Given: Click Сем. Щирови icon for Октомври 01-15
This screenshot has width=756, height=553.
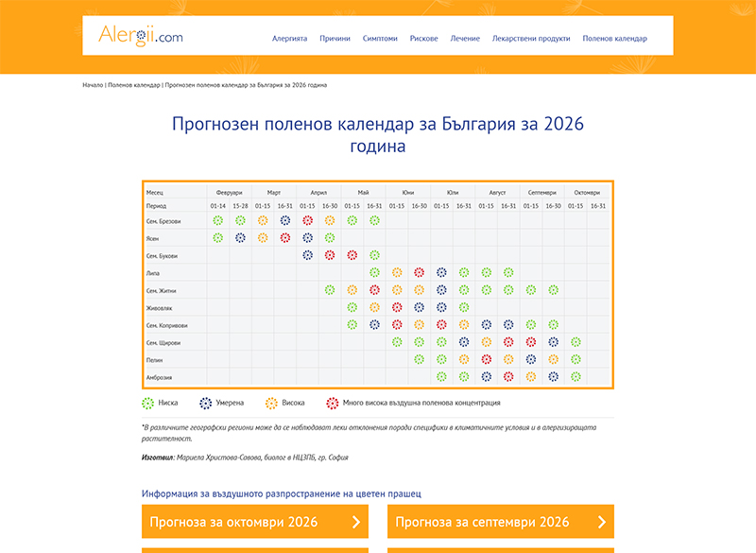Looking at the screenshot, I should pos(576,342).
